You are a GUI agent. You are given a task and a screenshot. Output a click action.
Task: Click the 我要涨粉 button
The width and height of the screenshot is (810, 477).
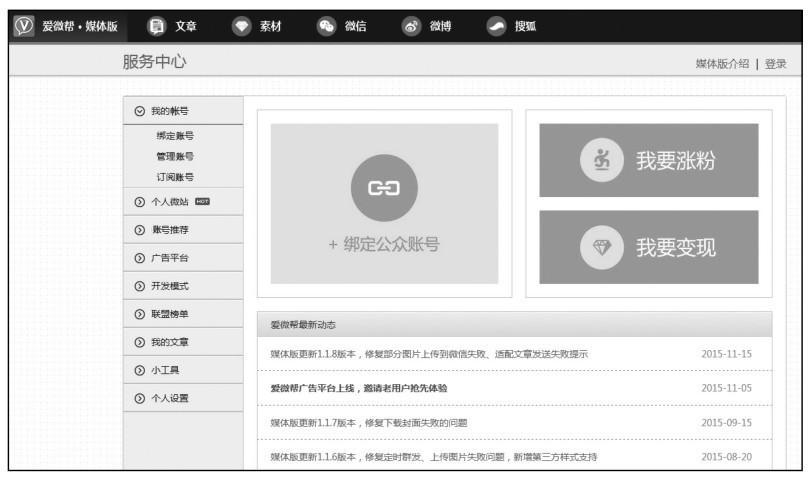[649, 160]
